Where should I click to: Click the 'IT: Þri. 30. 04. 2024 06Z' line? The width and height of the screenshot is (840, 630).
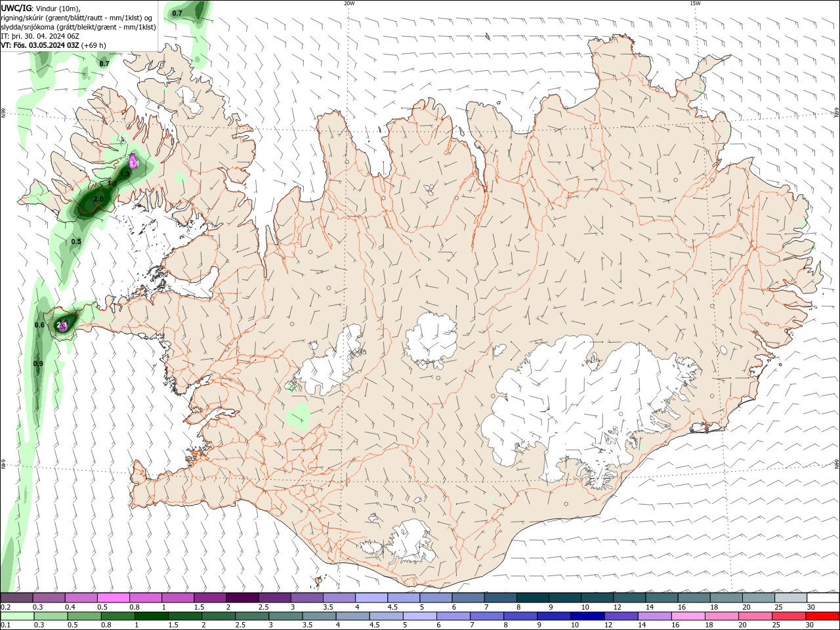pos(40,36)
